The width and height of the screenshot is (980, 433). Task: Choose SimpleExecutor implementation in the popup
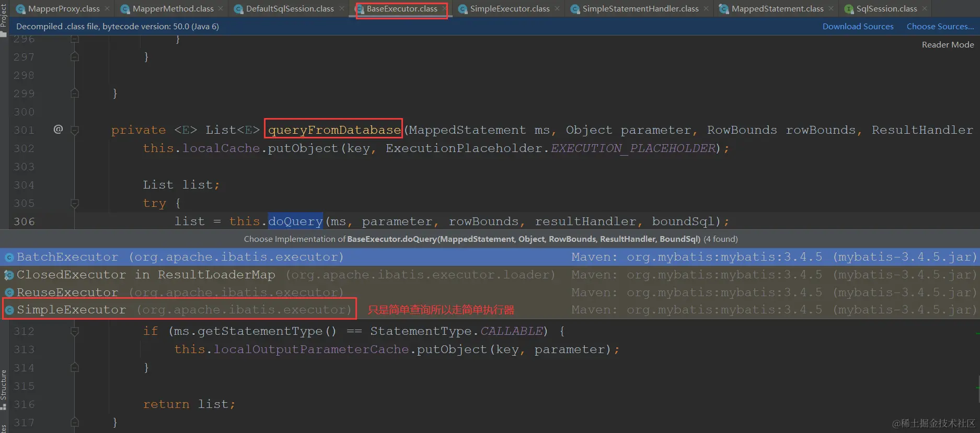click(x=490, y=310)
